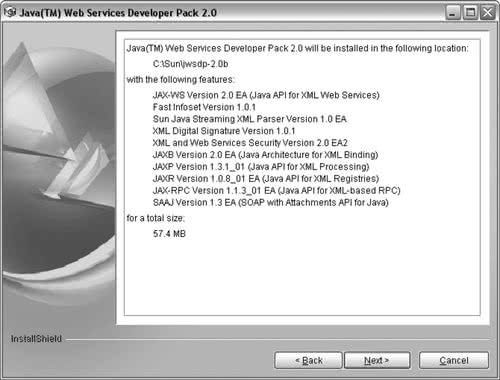Image resolution: width=500 pixels, height=380 pixels.
Task: Go back with the Back button
Action: pos(308,360)
